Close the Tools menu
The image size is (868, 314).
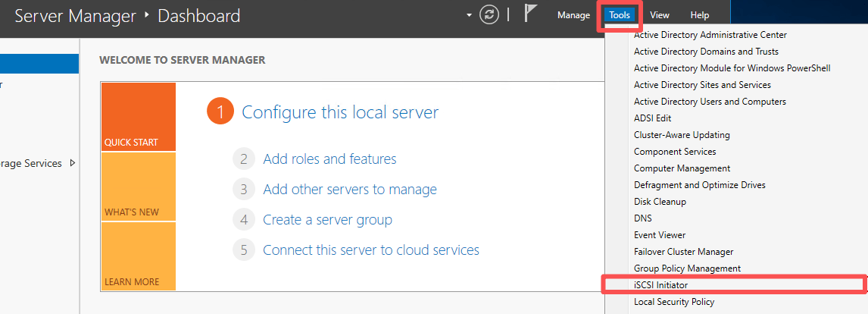click(620, 15)
